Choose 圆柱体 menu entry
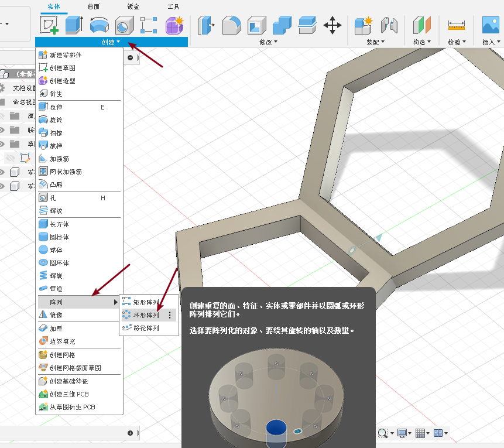 coord(80,237)
